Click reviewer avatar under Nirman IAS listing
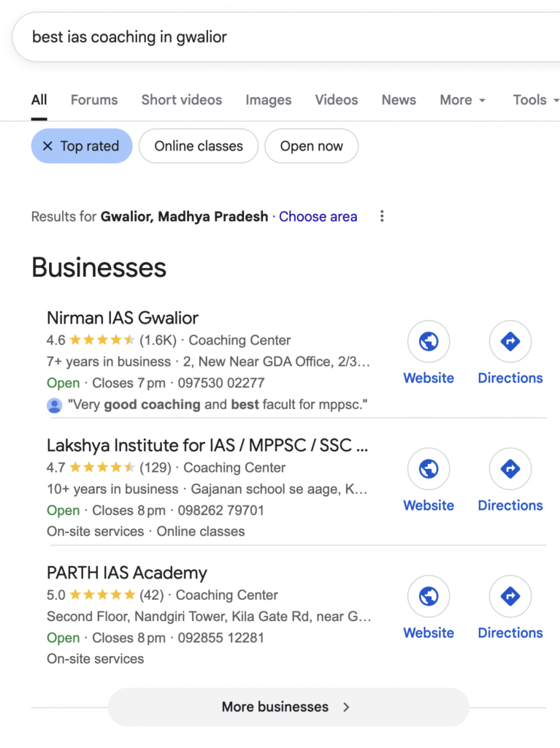Viewport: 560px width, 748px height. (x=54, y=405)
